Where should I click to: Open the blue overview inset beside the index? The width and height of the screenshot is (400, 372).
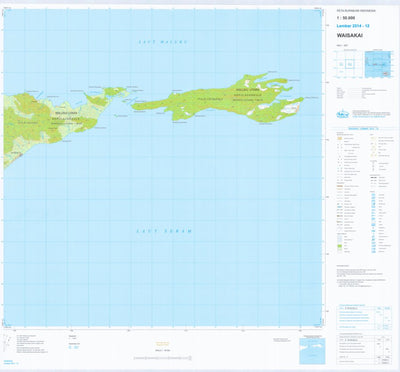coord(378,64)
